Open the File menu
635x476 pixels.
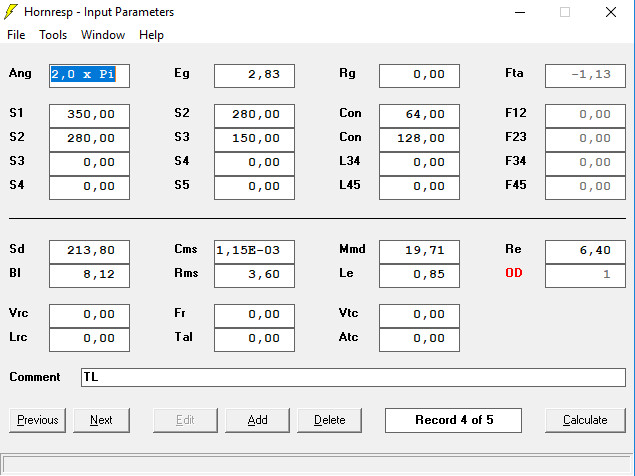pyautogui.click(x=16, y=35)
